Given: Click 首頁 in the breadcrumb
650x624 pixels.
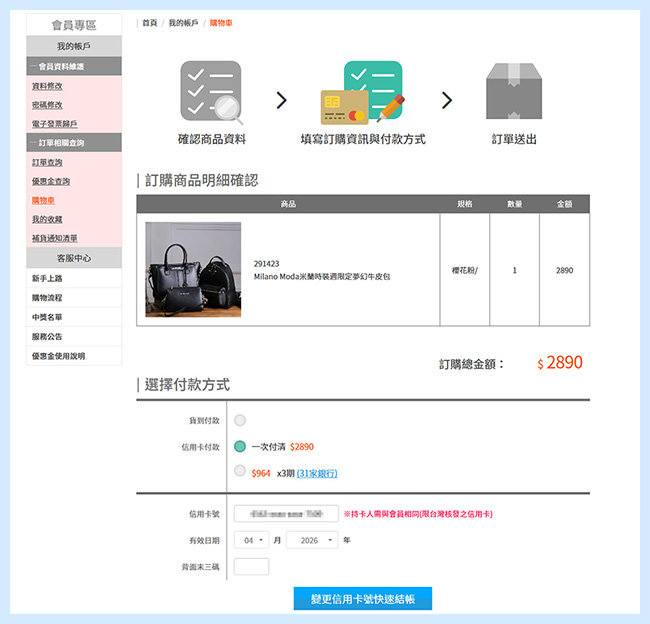Looking at the screenshot, I should tap(149, 22).
